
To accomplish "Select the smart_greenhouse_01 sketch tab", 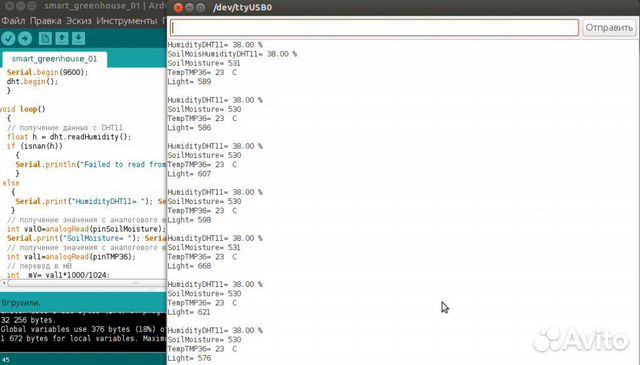I will pyautogui.click(x=54, y=59).
